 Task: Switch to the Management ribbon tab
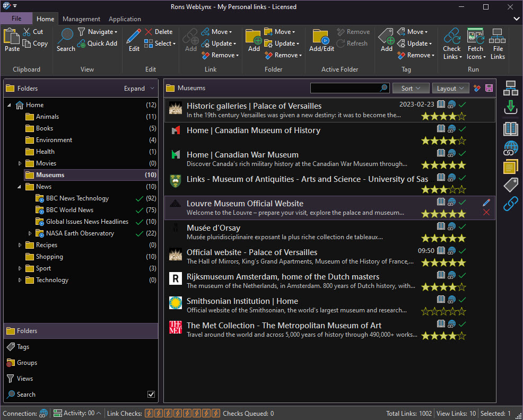click(x=81, y=19)
